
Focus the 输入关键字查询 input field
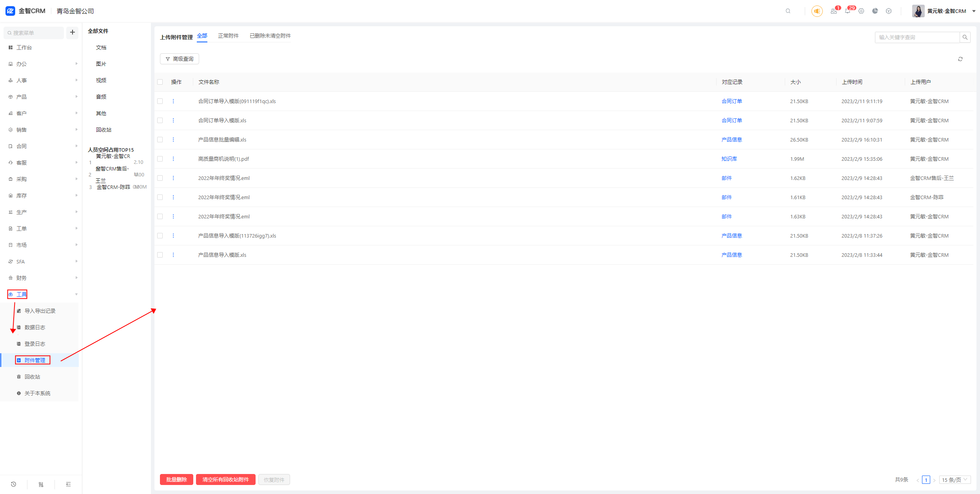click(917, 37)
